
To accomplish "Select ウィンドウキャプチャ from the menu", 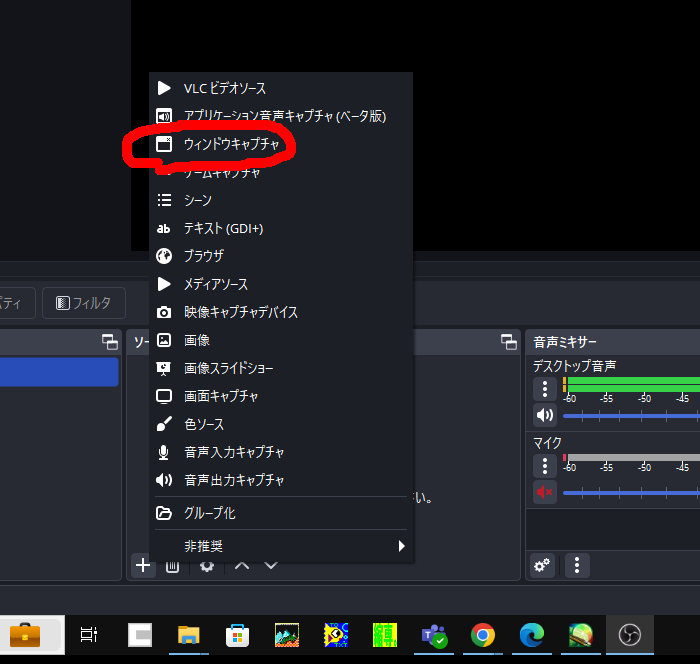I will (231, 145).
